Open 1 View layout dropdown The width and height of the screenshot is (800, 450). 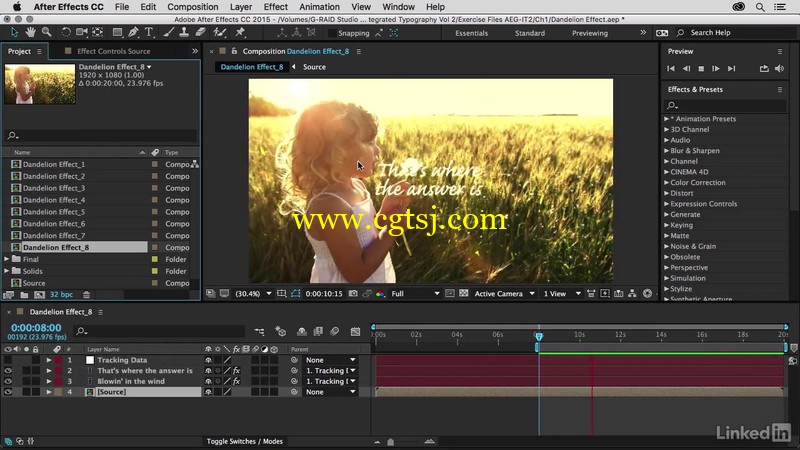(x=562, y=294)
